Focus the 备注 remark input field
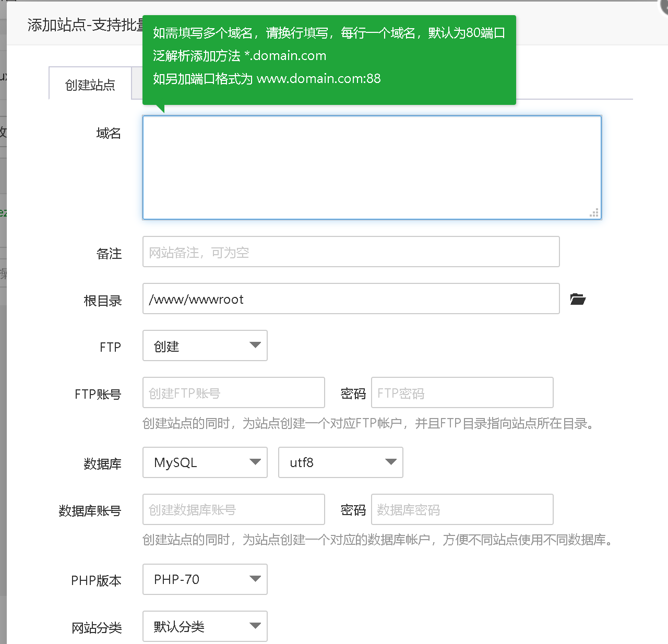Screen dimensions: 668x644 (x=351, y=252)
